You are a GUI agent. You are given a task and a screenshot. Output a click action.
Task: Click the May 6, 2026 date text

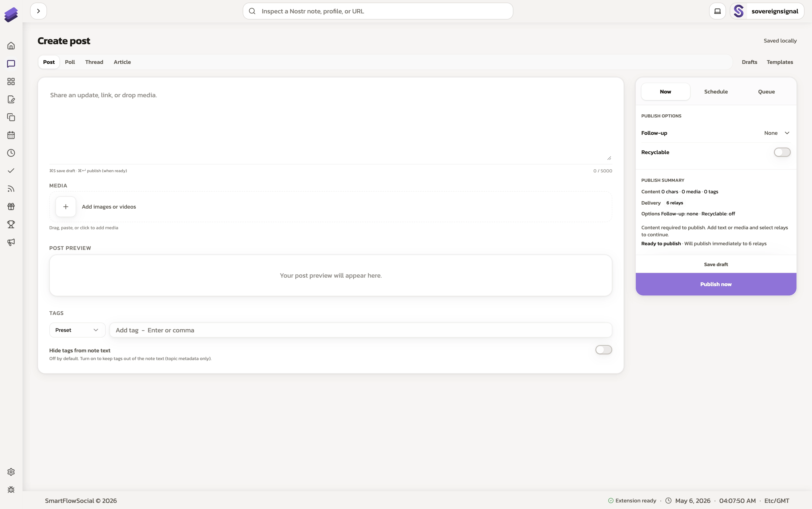693,501
